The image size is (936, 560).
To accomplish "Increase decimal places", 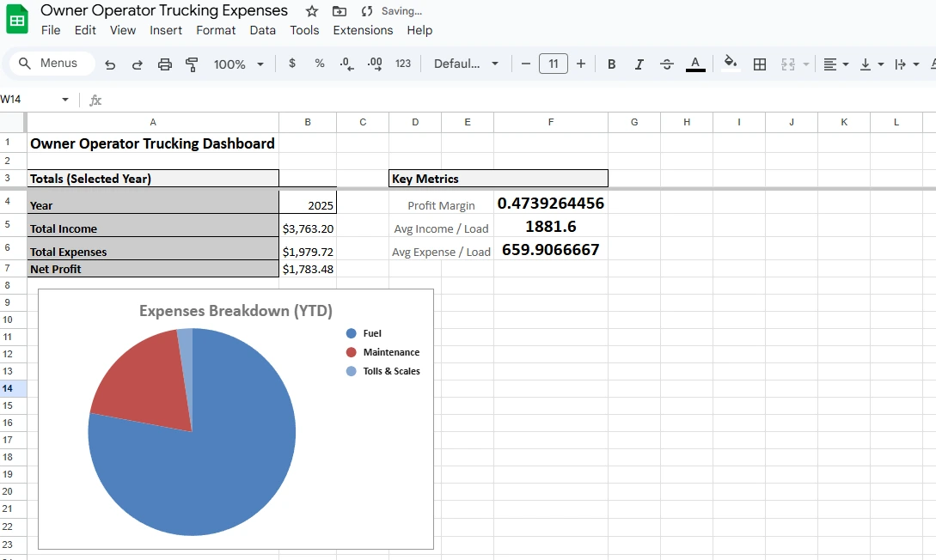I will click(374, 64).
